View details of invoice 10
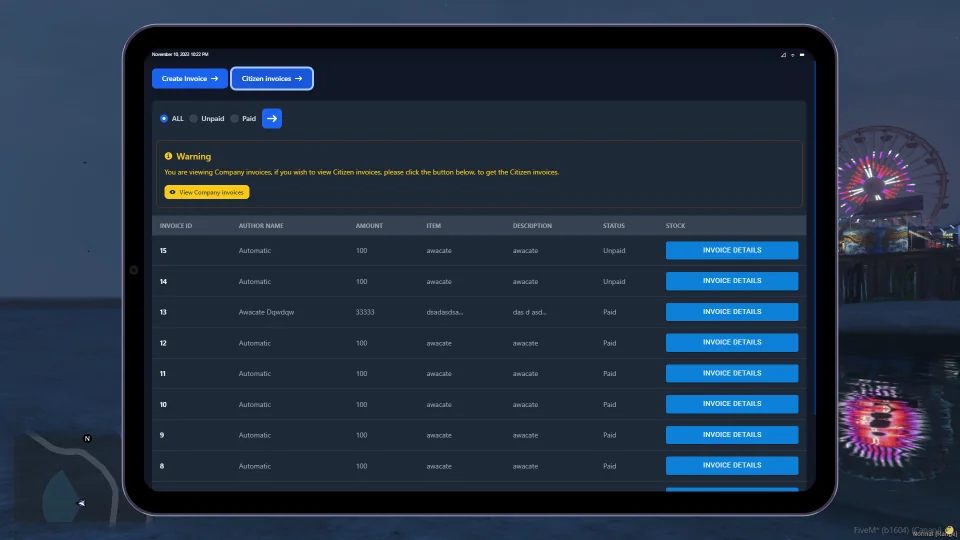Viewport: 960px width, 540px height. (x=732, y=404)
